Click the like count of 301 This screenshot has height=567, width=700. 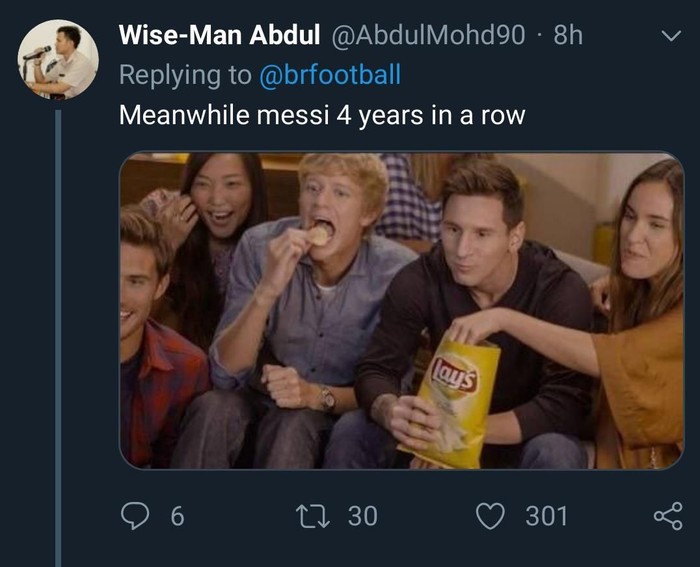[546, 516]
